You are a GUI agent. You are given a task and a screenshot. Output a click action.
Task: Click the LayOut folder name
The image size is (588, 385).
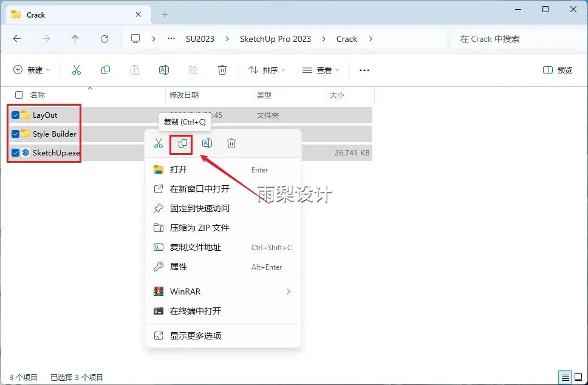[45, 115]
